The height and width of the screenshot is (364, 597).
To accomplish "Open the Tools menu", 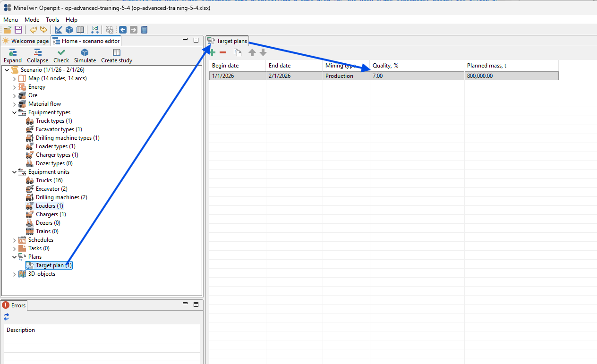I will (52, 20).
